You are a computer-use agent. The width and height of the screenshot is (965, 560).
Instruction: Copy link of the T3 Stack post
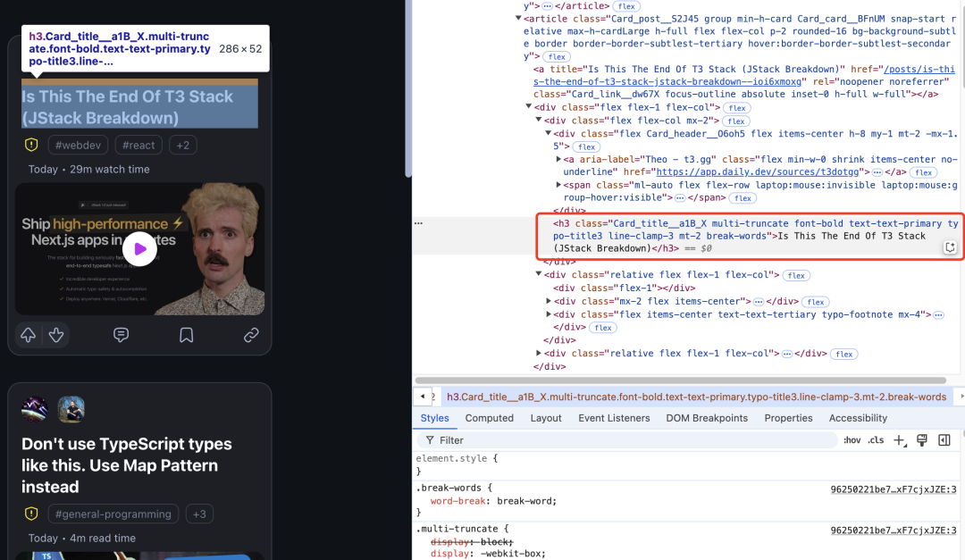pyautogui.click(x=251, y=335)
